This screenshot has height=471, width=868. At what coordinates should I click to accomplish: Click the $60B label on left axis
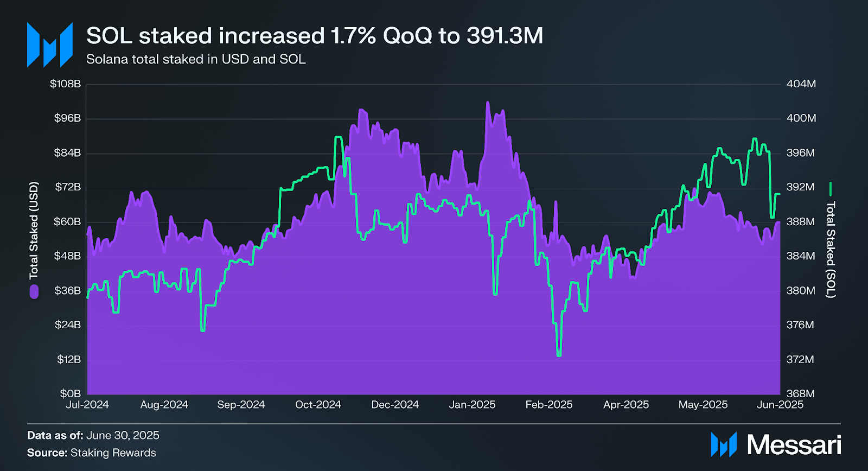(x=67, y=222)
